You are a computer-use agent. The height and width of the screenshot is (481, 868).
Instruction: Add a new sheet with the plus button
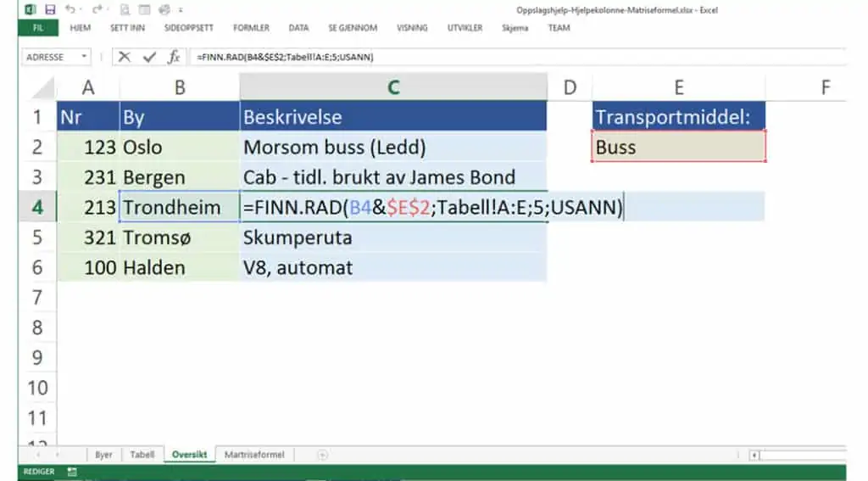322,455
